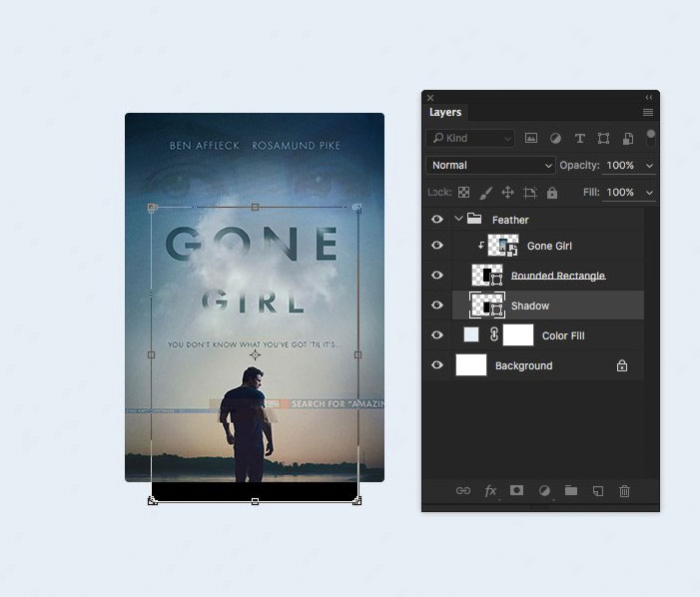The height and width of the screenshot is (597, 700).
Task: Click the Shadow layer thumbnail
Action: tap(487, 305)
